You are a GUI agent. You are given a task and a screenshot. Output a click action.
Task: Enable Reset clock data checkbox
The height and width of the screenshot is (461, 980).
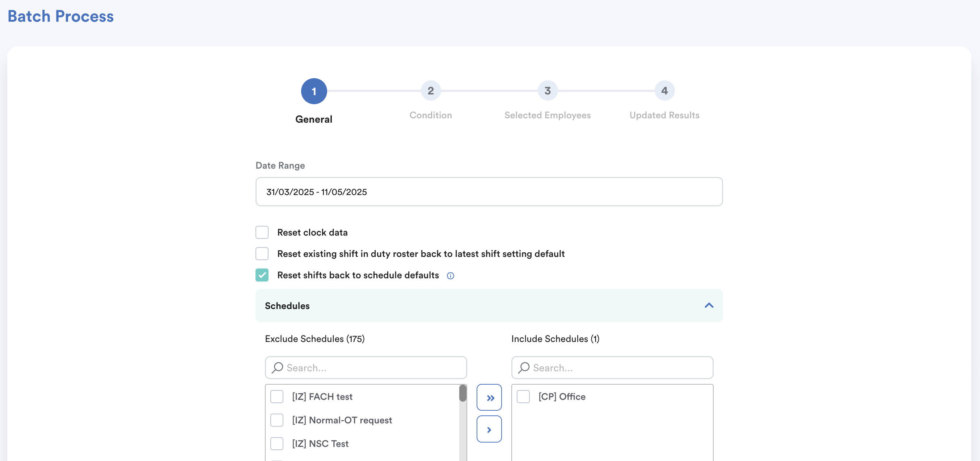262,232
